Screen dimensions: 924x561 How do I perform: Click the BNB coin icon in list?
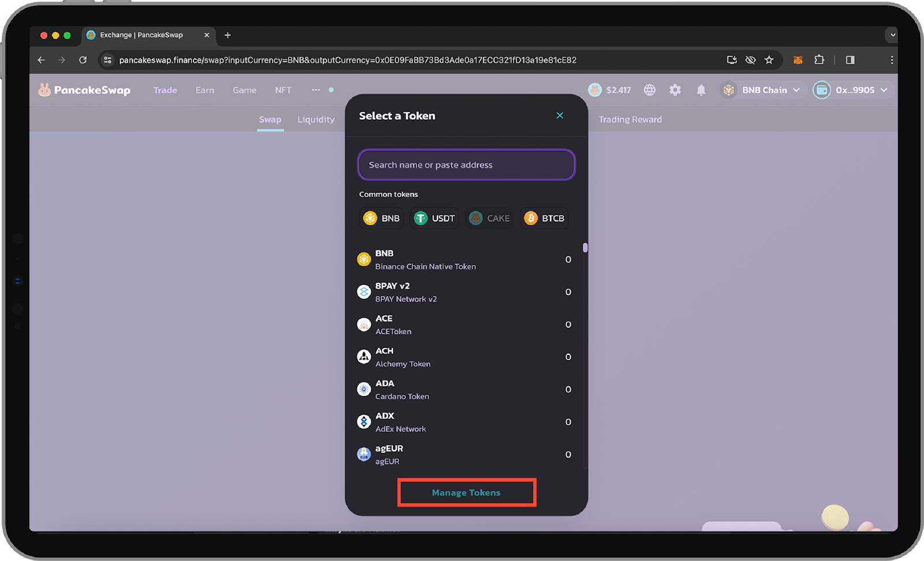click(x=364, y=260)
